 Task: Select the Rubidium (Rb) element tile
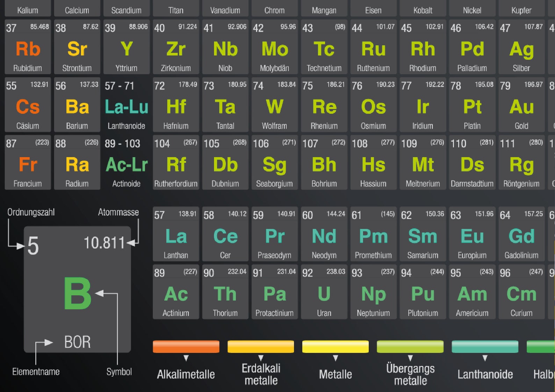coord(28,47)
